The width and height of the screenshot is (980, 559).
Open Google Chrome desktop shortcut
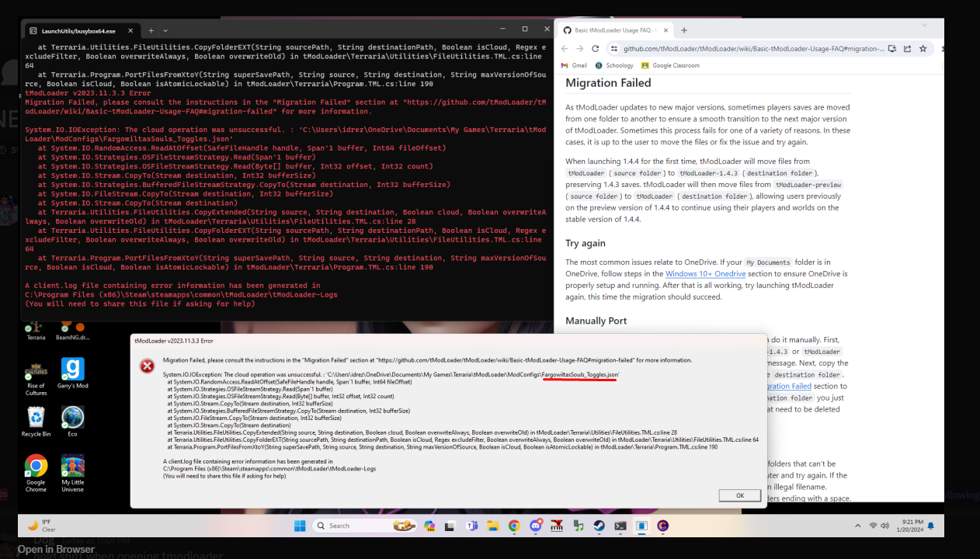[36, 473]
